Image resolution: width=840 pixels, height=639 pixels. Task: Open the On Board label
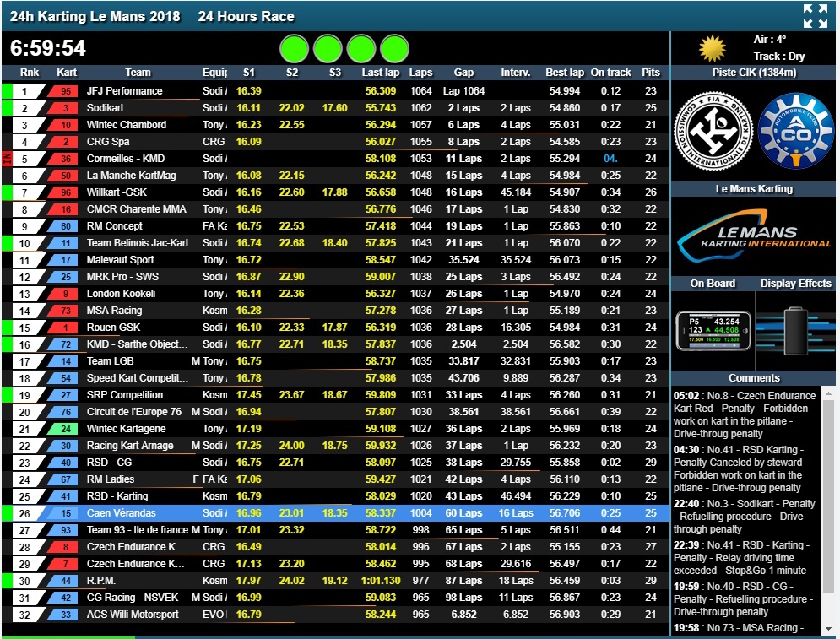[713, 284]
